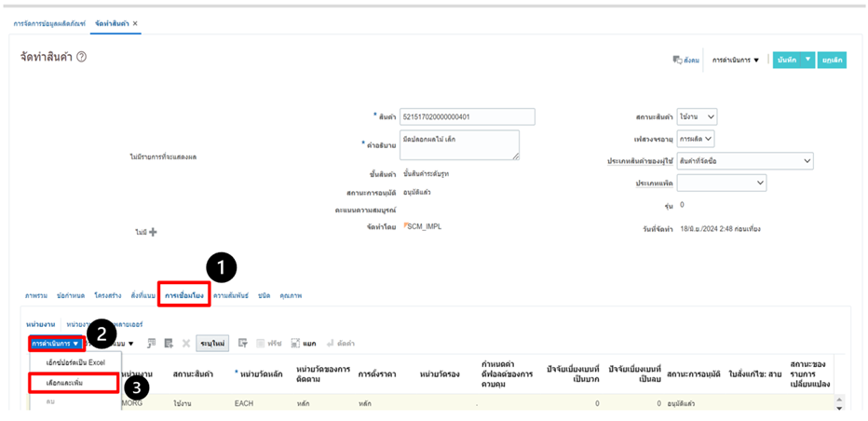This screenshot has width=868, height=421.
Task: Open the สังคม social icon
Action: 685,61
